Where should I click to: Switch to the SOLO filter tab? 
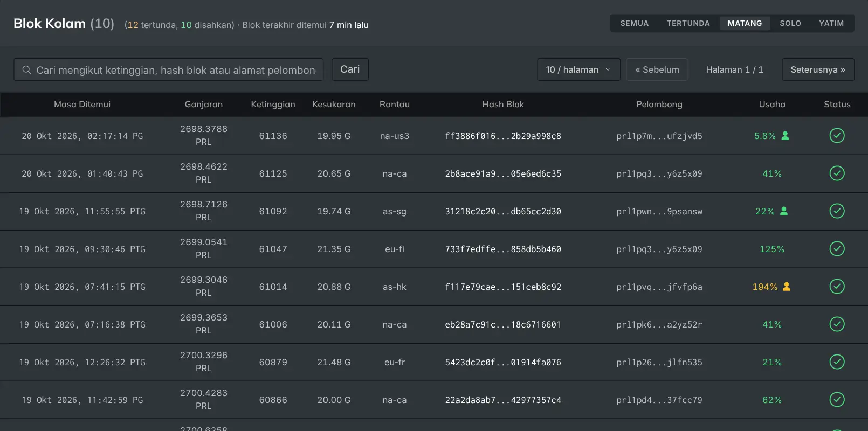click(790, 23)
